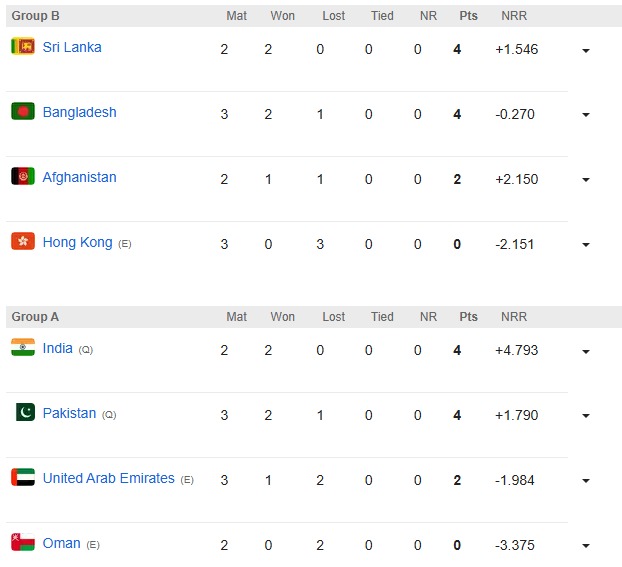
Task: Open the Hong Kong team link
Action: click(77, 242)
